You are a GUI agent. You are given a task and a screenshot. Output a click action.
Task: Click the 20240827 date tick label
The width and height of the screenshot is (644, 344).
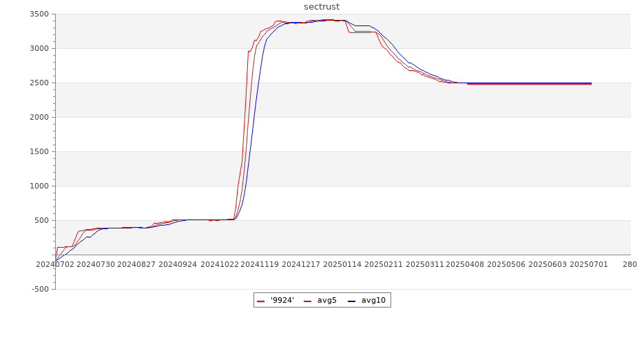[x=137, y=264]
